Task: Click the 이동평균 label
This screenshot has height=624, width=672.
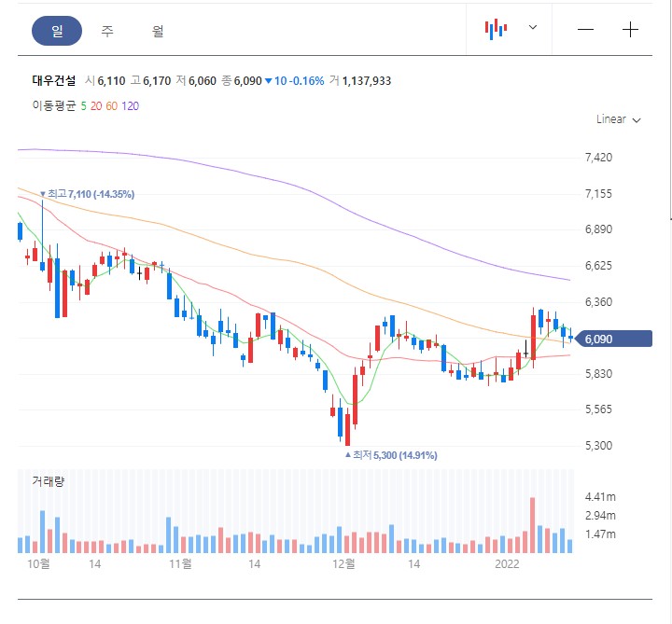Action: pyautogui.click(x=54, y=105)
